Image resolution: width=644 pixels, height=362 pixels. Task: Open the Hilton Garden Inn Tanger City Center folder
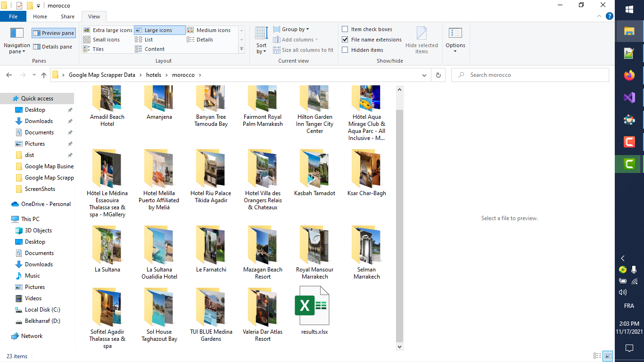[x=315, y=109]
